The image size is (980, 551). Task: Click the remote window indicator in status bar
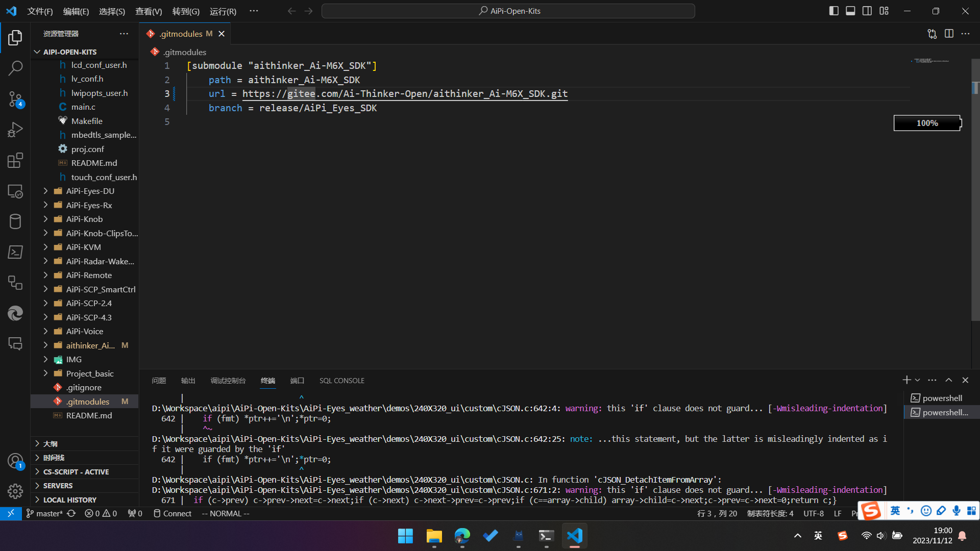point(11,513)
